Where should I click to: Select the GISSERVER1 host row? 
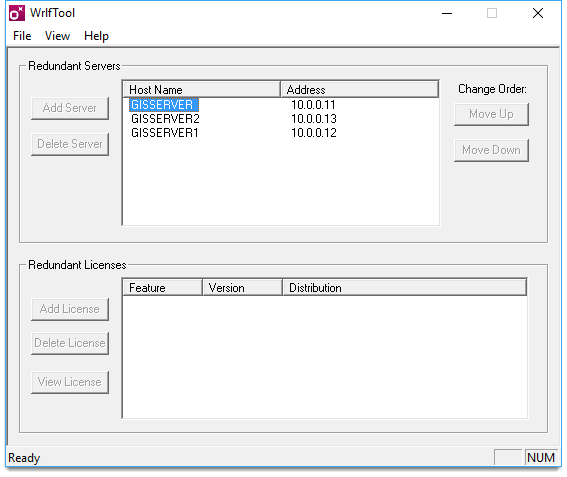click(281, 133)
